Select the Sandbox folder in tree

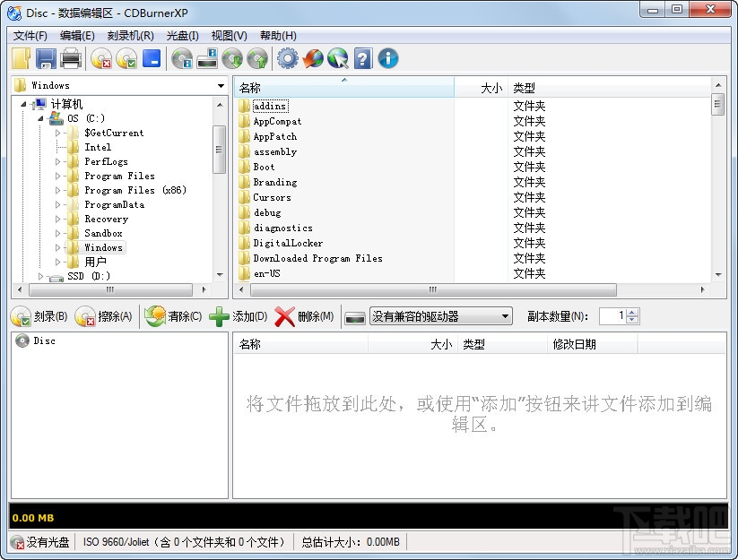[x=103, y=233]
